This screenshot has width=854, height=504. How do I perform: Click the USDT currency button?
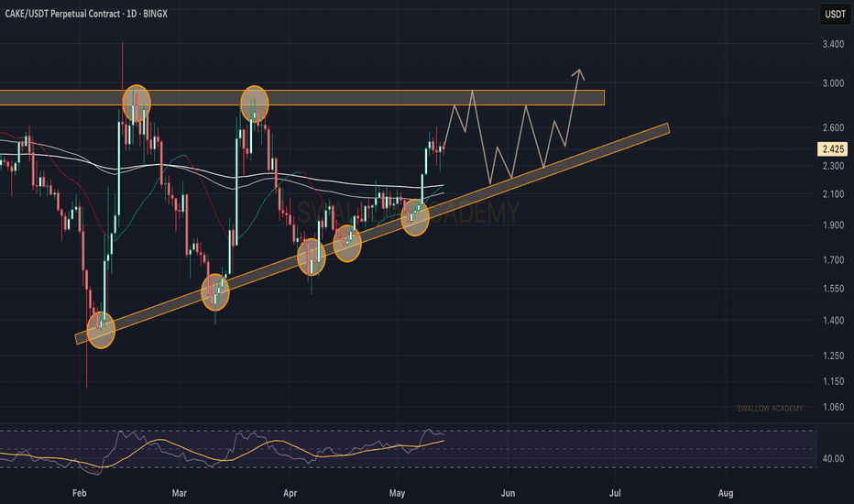(835, 14)
